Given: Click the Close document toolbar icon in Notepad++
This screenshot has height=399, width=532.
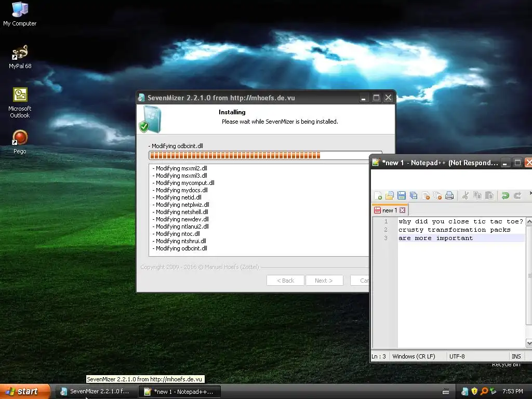Looking at the screenshot, I should click(425, 195).
